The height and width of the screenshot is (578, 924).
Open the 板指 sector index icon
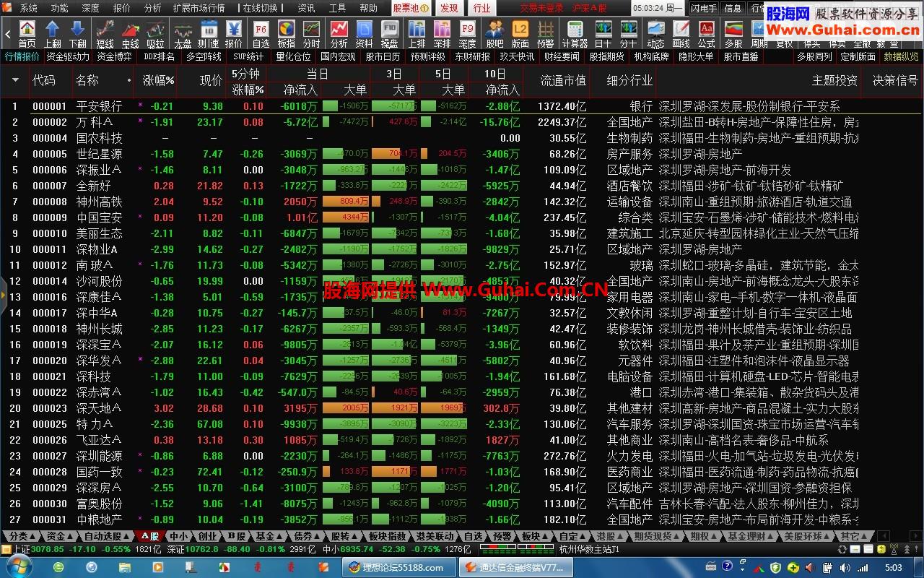(286, 34)
